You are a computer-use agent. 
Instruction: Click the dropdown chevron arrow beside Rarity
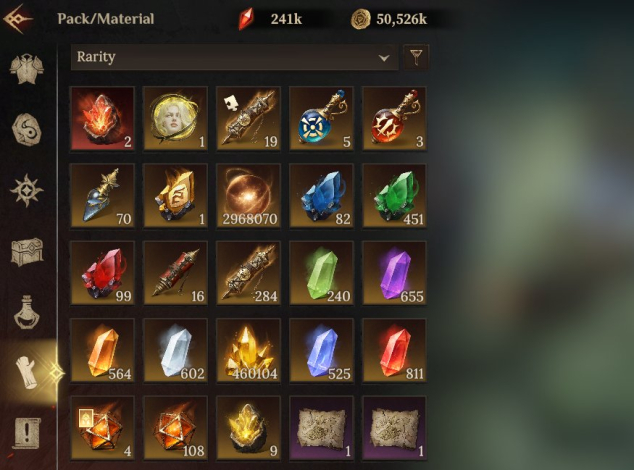pos(384,58)
